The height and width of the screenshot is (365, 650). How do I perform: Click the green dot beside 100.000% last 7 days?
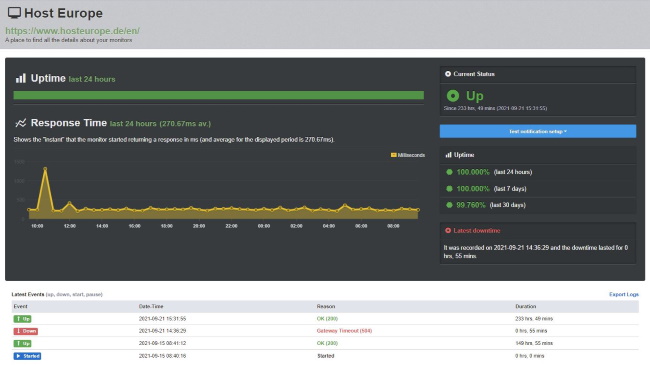tap(449, 188)
